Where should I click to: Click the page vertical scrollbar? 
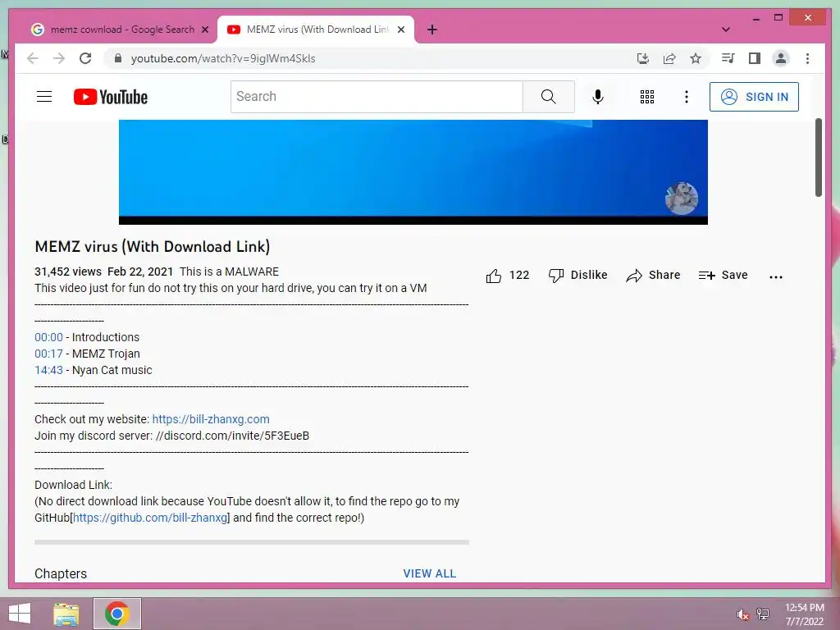click(x=818, y=157)
